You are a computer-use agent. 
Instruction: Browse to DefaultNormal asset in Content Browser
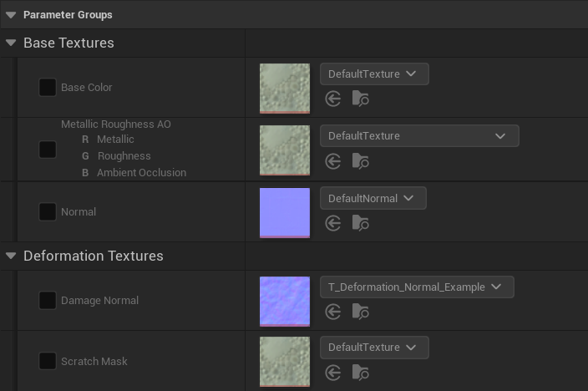[360, 223]
